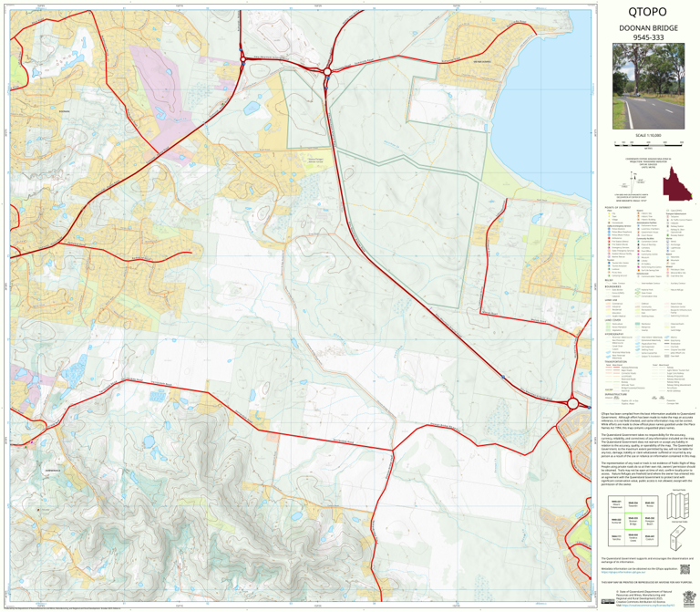Click the POINTS OF INTEREST legend heading
The image size is (700, 612).
click(618, 208)
